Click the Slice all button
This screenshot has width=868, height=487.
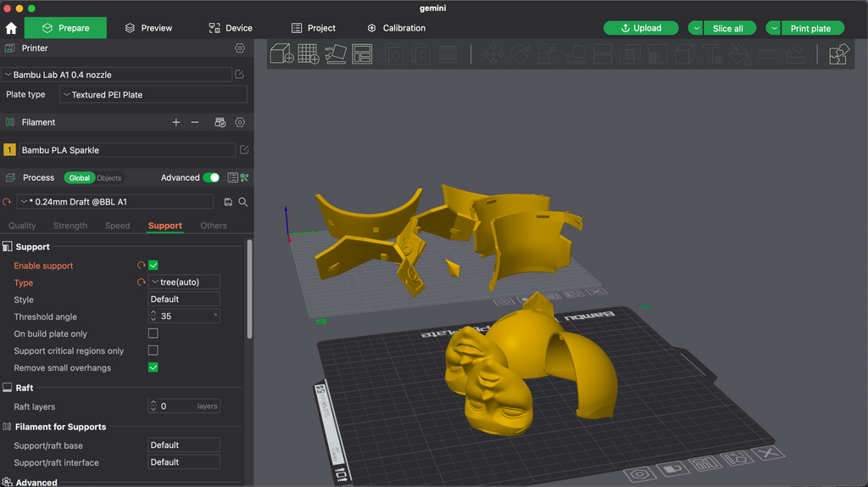[727, 28]
